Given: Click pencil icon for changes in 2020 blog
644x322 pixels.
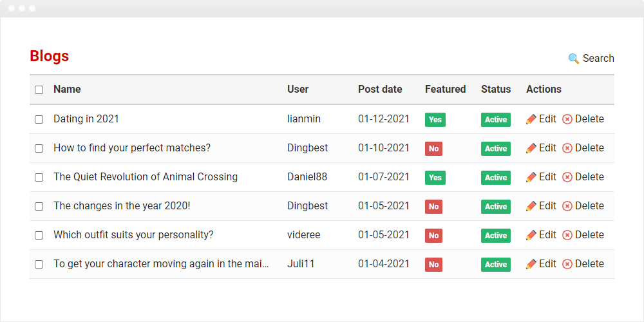Looking at the screenshot, I should coord(531,206).
